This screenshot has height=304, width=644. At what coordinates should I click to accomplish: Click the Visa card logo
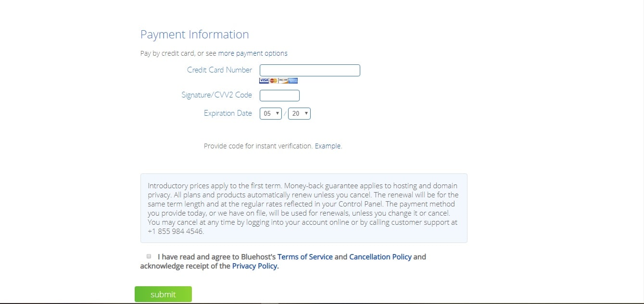(264, 81)
